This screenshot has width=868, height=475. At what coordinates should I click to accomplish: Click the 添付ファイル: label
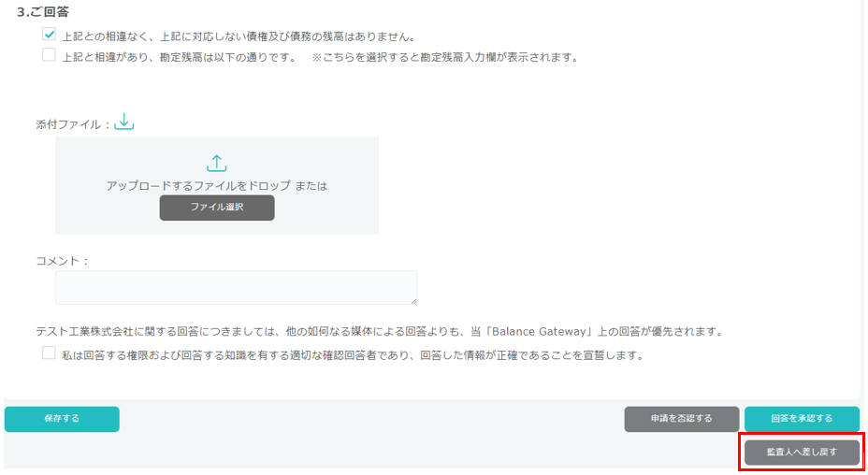point(73,123)
